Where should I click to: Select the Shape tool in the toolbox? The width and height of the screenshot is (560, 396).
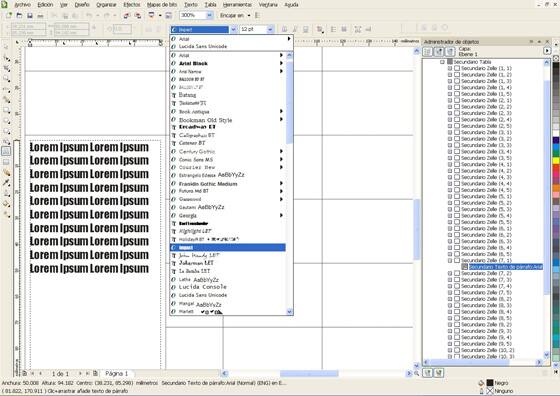[x=6, y=58]
